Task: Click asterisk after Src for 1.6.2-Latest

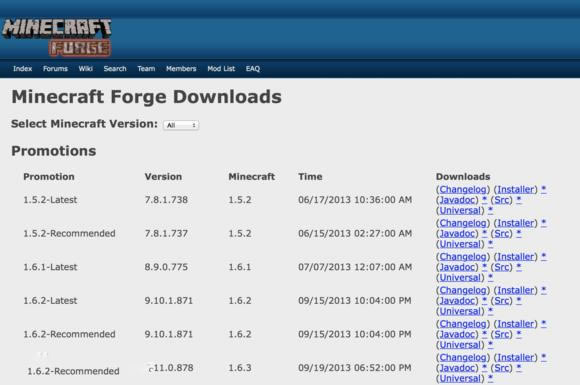Action: click(x=519, y=300)
